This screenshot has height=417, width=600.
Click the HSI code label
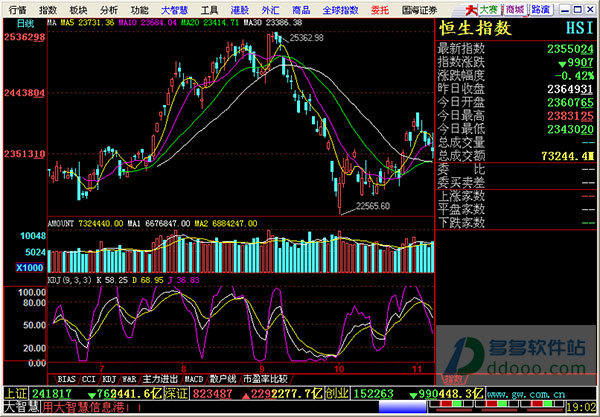click(x=580, y=29)
